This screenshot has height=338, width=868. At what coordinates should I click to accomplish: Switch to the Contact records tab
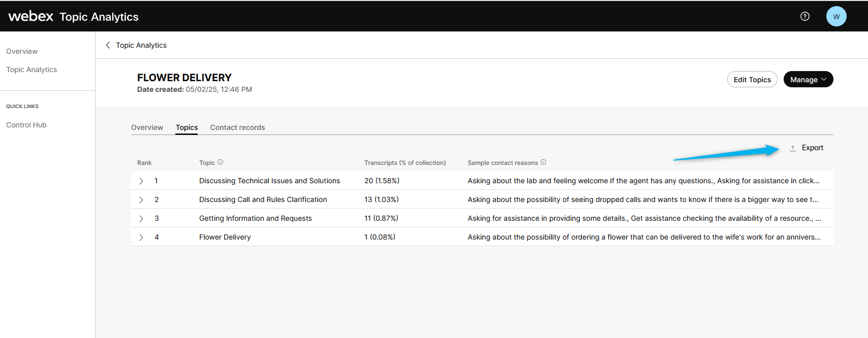[237, 127]
